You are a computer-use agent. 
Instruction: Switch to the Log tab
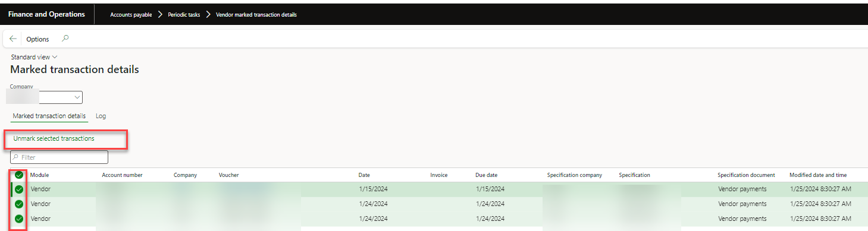coord(101,116)
